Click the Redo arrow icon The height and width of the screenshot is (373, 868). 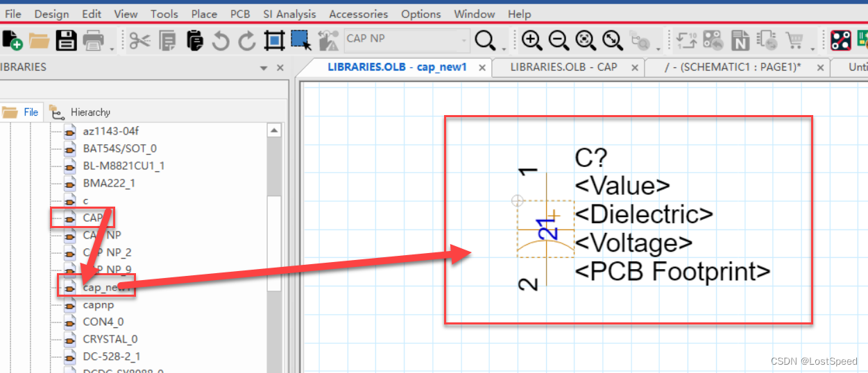247,42
